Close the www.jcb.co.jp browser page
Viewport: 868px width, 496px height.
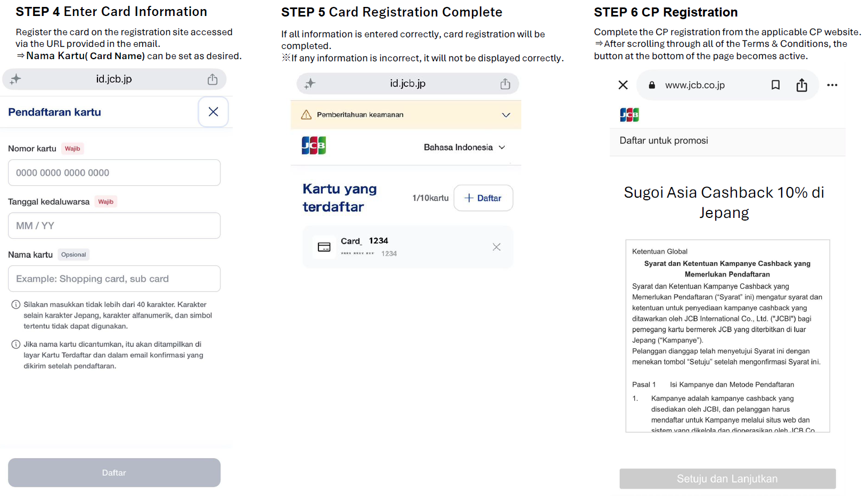[623, 85]
